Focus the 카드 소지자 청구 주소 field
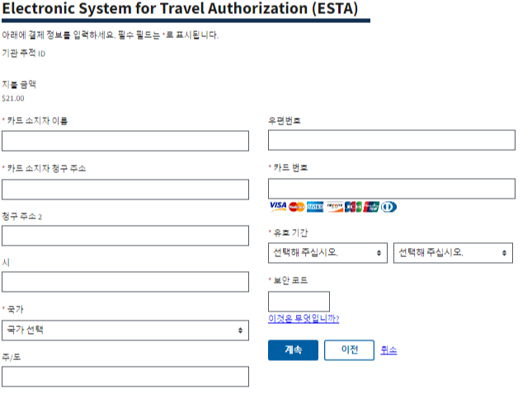The image size is (532, 398). (x=125, y=190)
